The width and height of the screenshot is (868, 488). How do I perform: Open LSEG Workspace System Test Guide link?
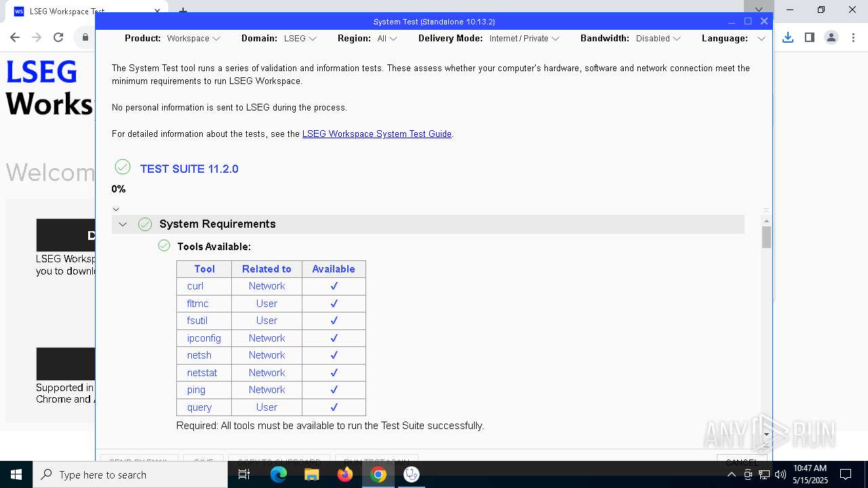(x=377, y=134)
